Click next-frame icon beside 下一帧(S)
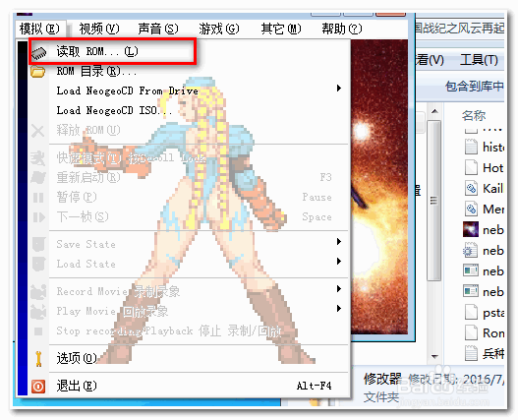The height and width of the screenshot is (420, 518). 38,217
